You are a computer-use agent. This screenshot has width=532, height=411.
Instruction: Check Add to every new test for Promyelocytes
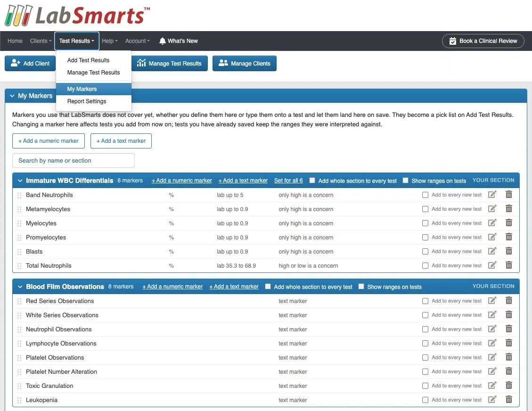425,237
